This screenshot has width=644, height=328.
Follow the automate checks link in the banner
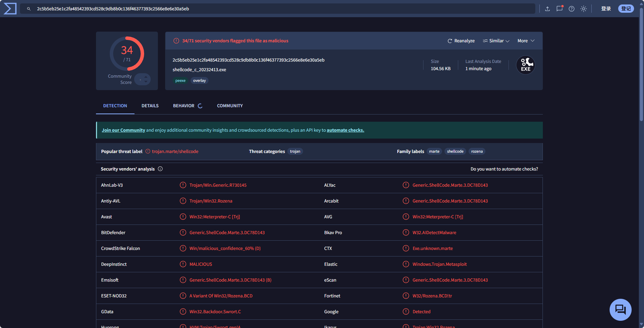point(345,130)
